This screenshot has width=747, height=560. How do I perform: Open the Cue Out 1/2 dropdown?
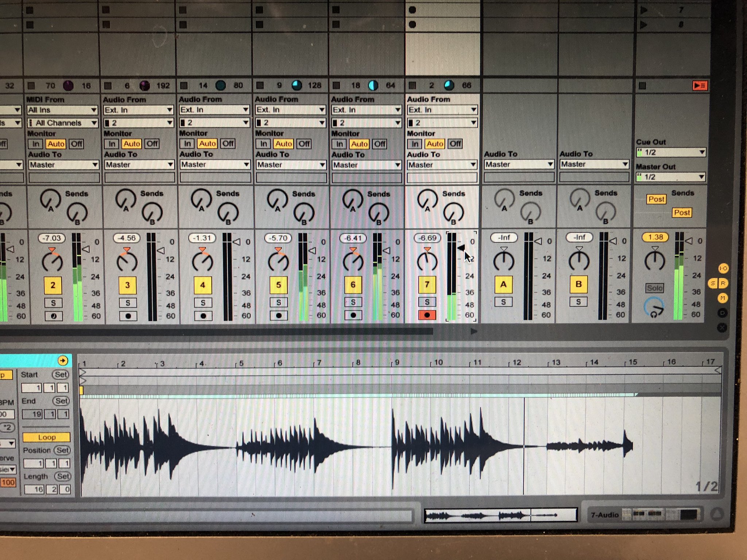tap(671, 152)
